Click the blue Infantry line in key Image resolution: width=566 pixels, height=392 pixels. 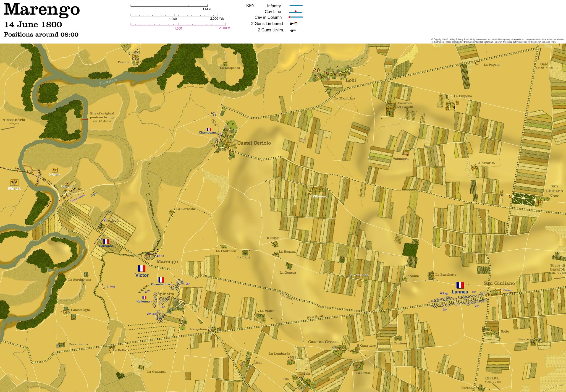click(296, 6)
